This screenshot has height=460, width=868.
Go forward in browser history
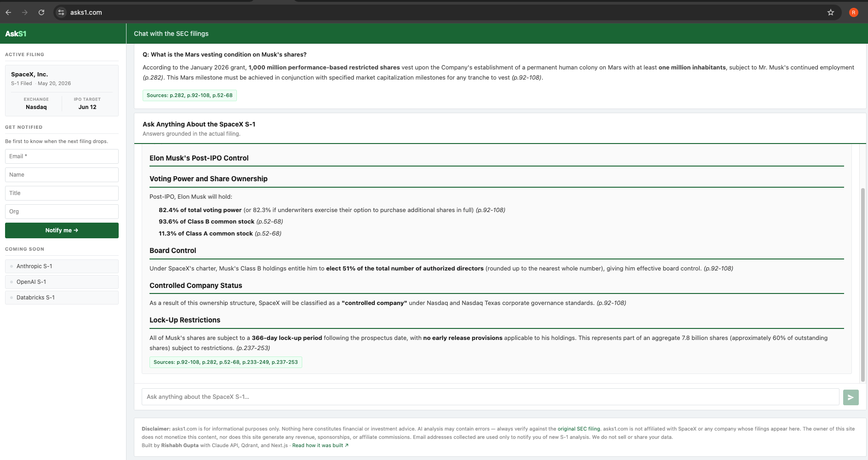point(25,12)
